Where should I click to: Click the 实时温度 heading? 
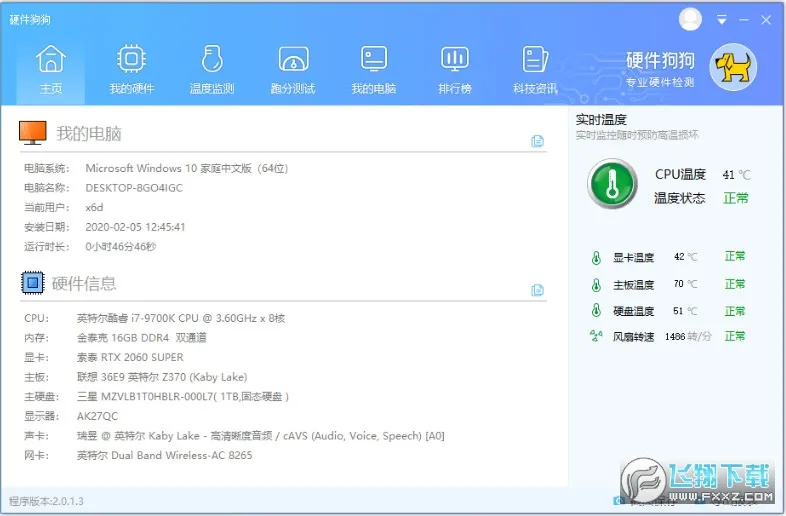point(601,120)
